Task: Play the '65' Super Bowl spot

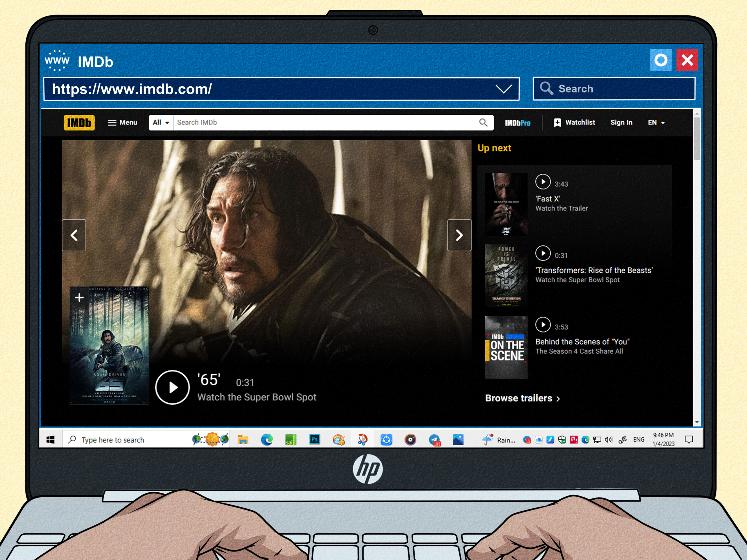Action: point(172,387)
